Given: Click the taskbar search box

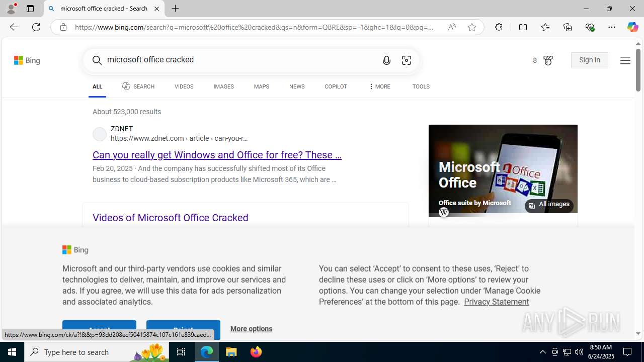Looking at the screenshot, I should [96, 352].
